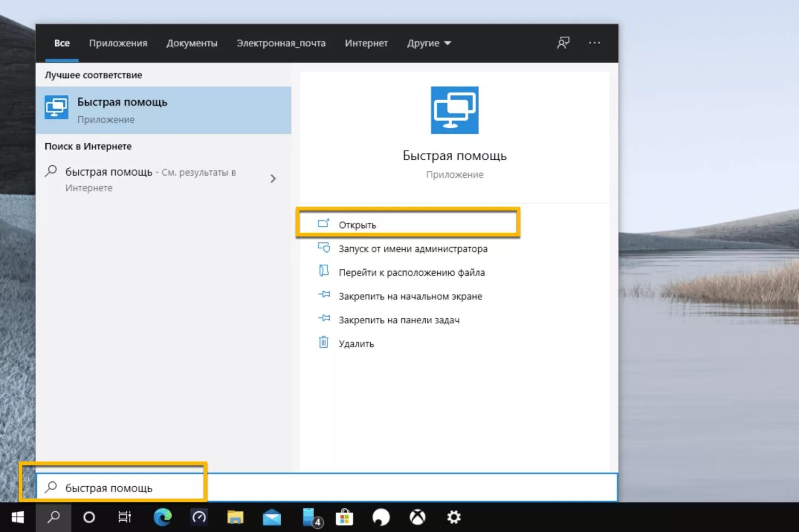Open File Explorer from the taskbar
This screenshot has height=532, width=799.
(235, 517)
